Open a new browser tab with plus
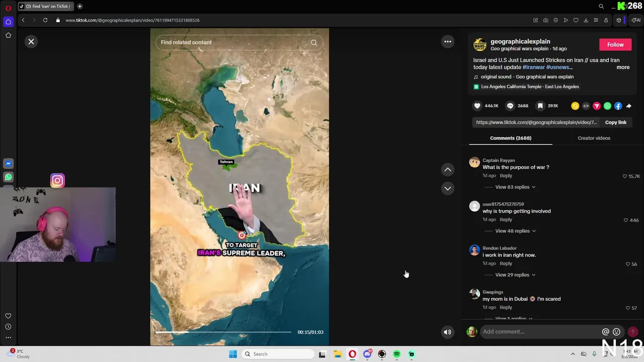644x362 pixels. click(x=79, y=7)
